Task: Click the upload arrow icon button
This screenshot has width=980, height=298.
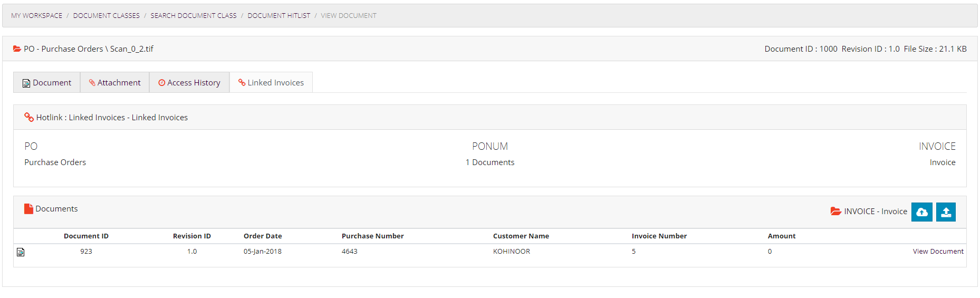Action: [946, 212]
